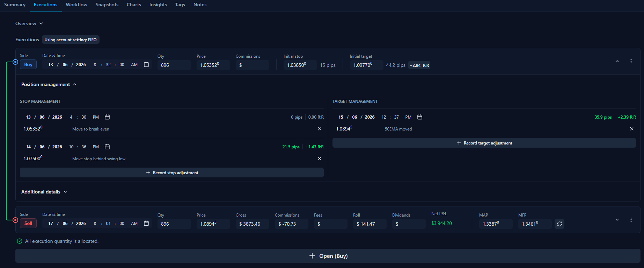Viewport: 644px width, 268px height.
Task: Toggle AM/PM on Buy execution time
Action: 134,65
